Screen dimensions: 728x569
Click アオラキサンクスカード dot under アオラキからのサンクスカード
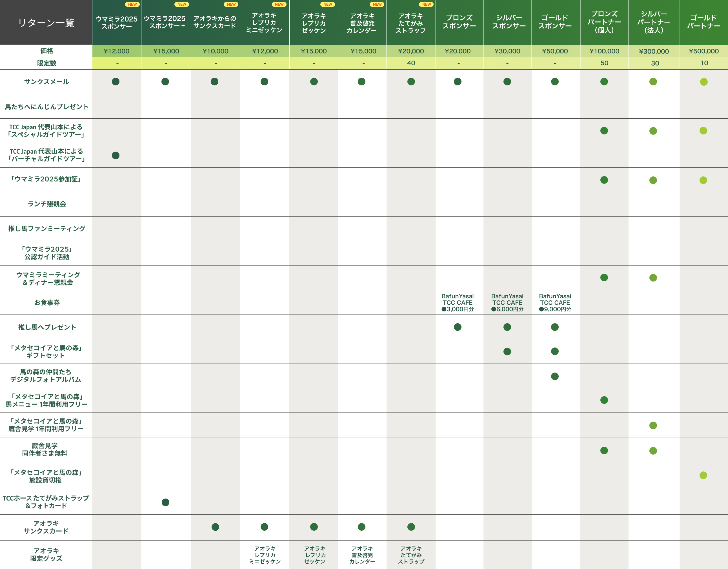[215, 527]
